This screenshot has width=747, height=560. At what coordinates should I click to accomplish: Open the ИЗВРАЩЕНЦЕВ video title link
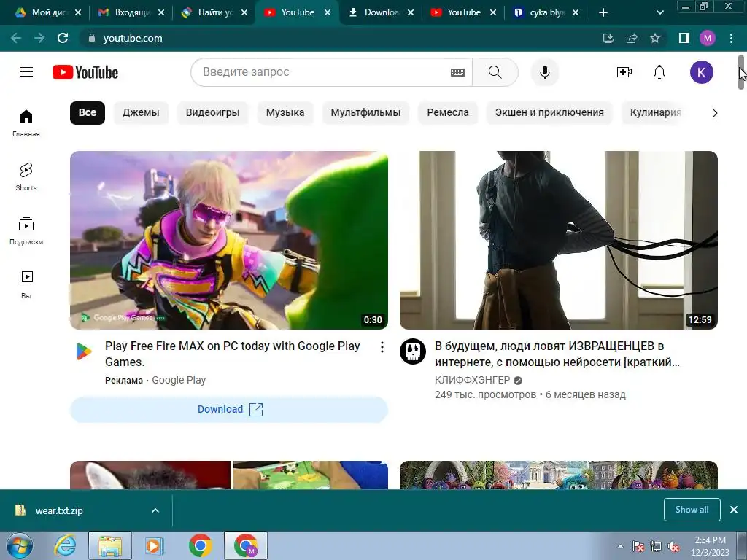coord(557,354)
